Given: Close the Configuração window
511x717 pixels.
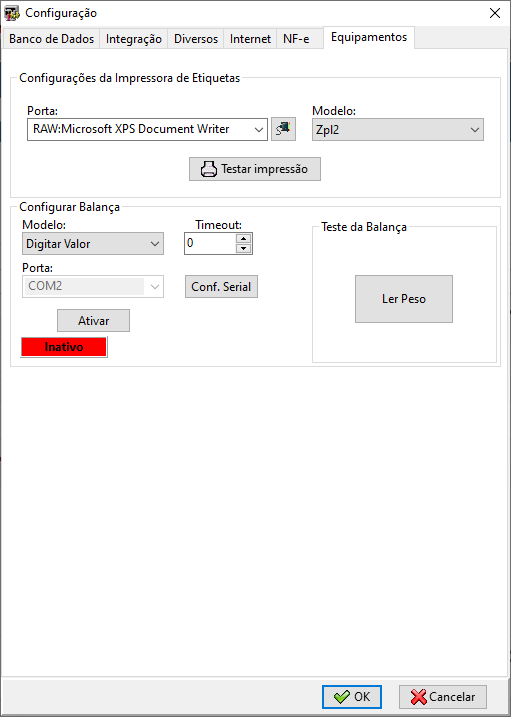Looking at the screenshot, I should click(x=495, y=13).
